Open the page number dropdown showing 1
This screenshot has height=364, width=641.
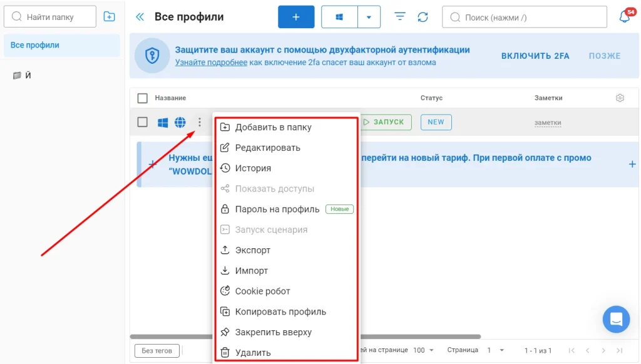496,350
